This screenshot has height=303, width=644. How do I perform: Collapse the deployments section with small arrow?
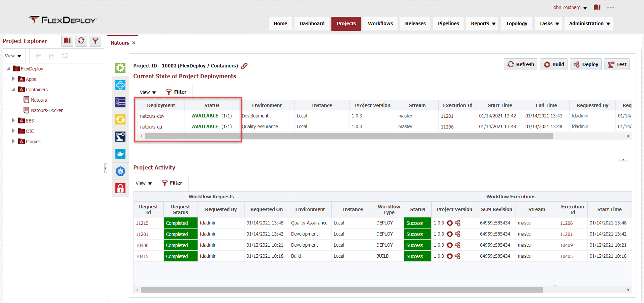coord(623,160)
